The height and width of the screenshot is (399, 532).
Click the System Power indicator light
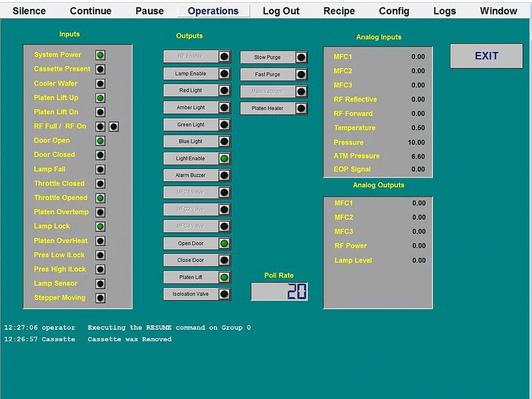(100, 55)
